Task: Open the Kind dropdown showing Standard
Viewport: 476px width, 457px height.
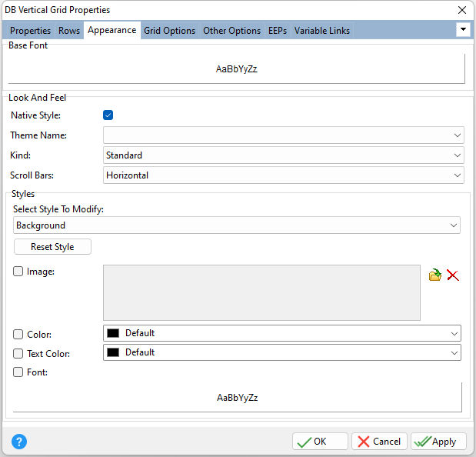Action: tap(283, 155)
